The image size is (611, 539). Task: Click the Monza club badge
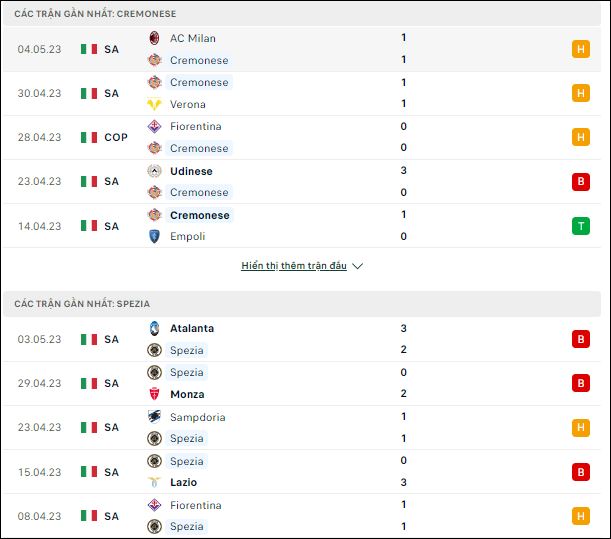coord(154,394)
